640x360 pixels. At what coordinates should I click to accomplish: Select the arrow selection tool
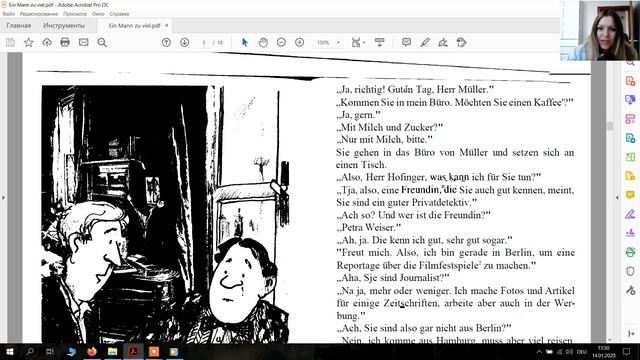244,42
